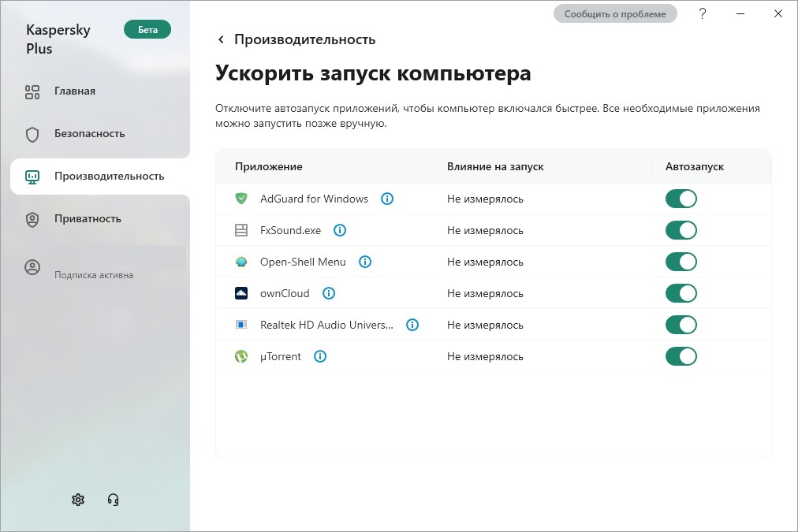Switch off ownCloud autostart
798x532 pixels.
click(681, 293)
